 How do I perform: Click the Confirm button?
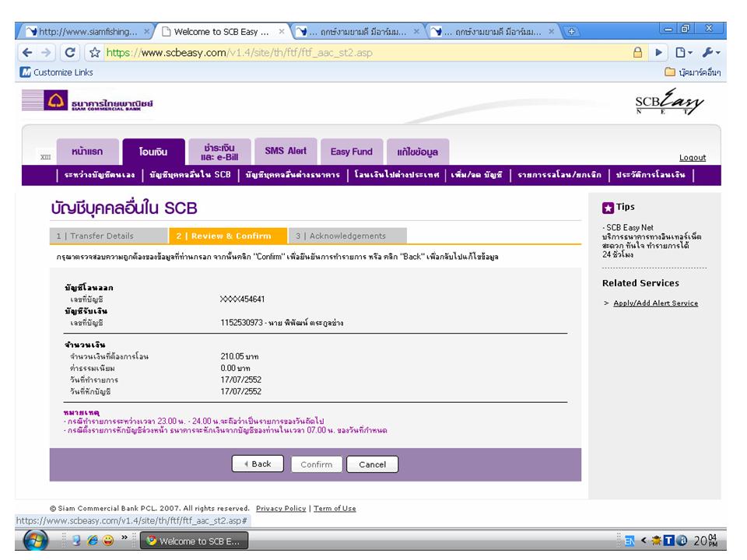[317, 464]
